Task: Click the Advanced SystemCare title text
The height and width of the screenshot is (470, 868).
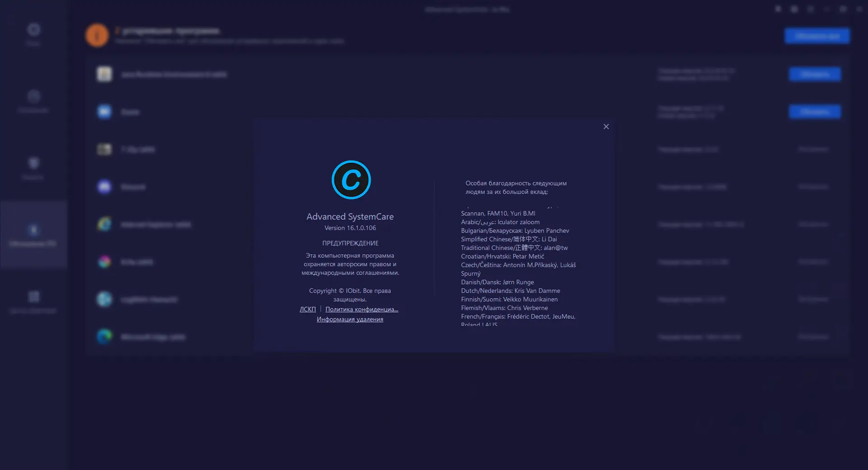Action: pos(350,216)
